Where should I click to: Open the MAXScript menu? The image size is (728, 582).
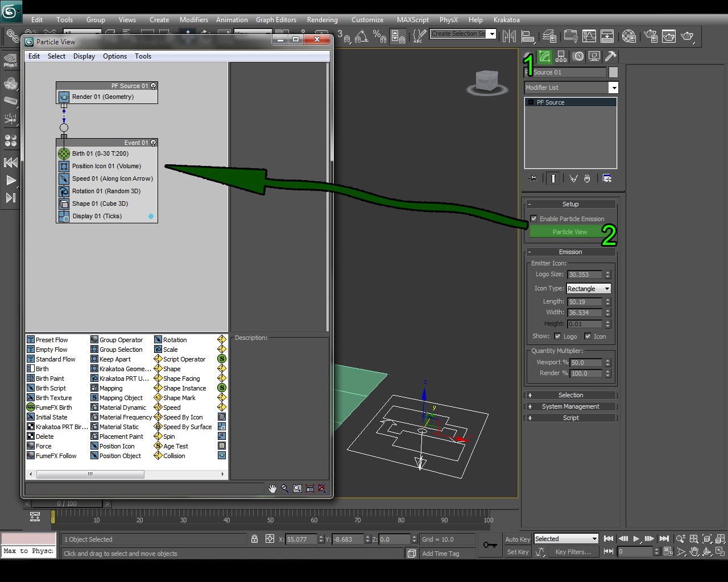coord(413,19)
